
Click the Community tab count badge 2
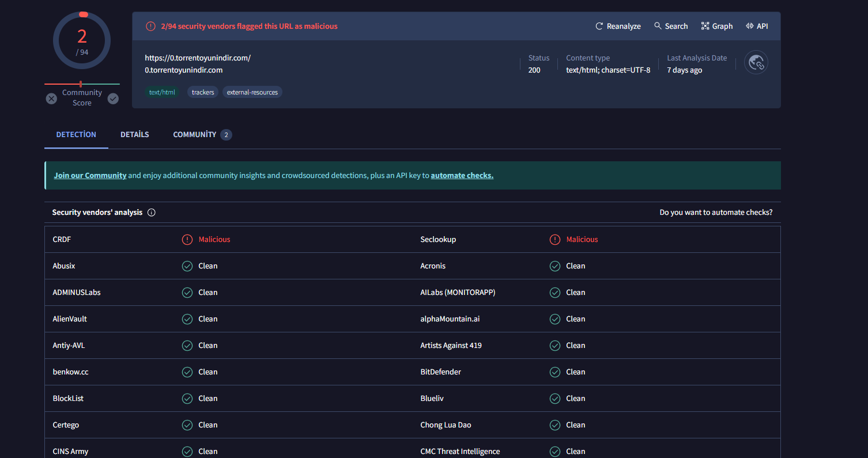(226, 135)
